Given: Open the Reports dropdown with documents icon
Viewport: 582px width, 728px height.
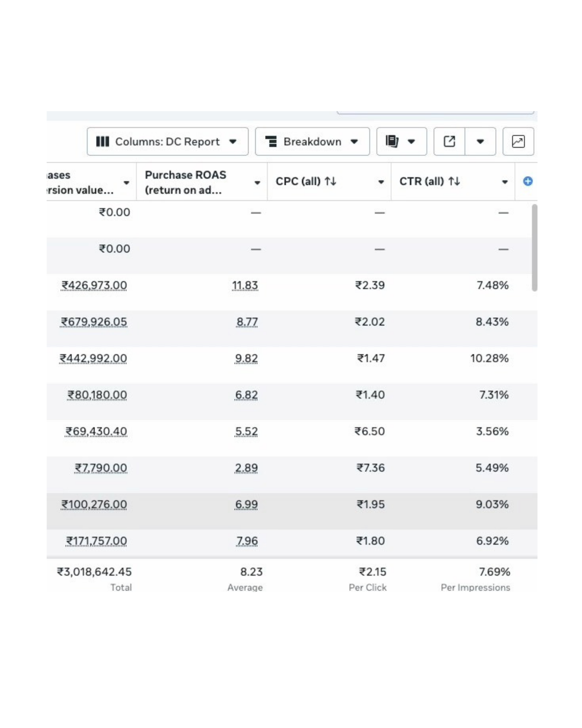Looking at the screenshot, I should pyautogui.click(x=401, y=141).
